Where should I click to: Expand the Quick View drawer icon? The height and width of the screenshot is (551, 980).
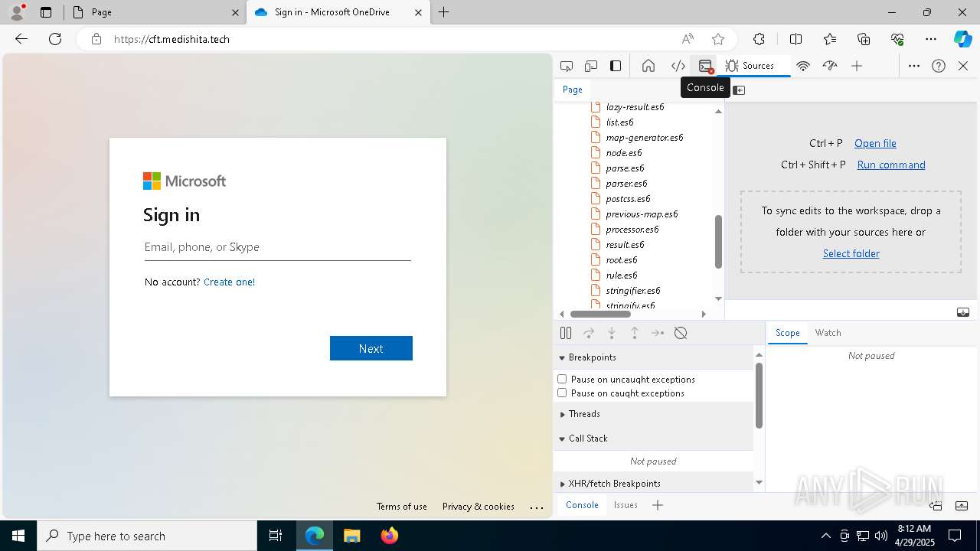962,505
